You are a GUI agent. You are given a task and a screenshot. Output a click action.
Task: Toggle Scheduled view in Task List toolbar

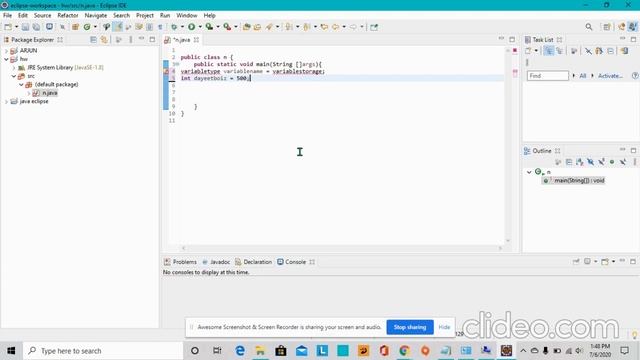[x=560, y=51]
